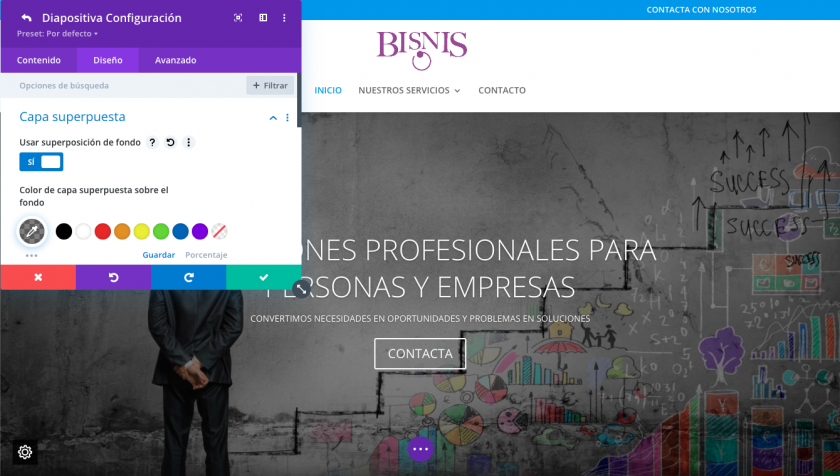Click the purple undo button
Image resolution: width=840 pixels, height=476 pixels.
pos(113,277)
